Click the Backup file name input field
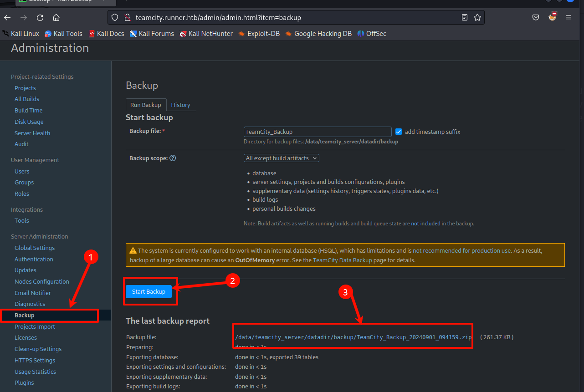 pyautogui.click(x=318, y=132)
